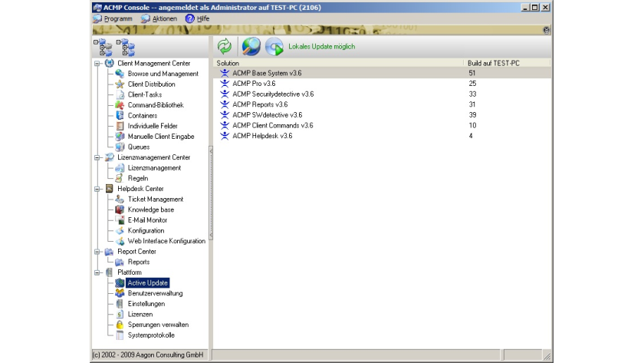Collapse the Client Management Center node
Viewport: 644px width, 363px height.
(97, 63)
